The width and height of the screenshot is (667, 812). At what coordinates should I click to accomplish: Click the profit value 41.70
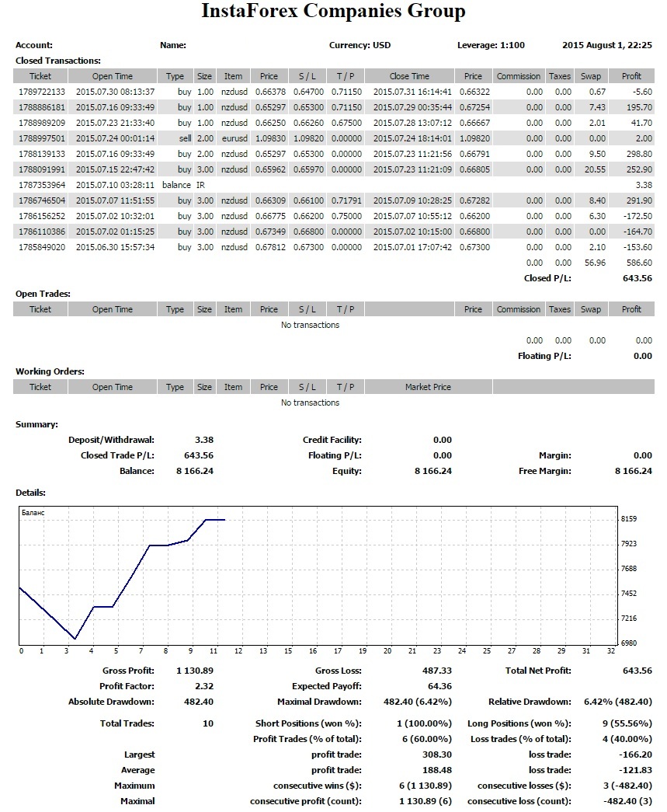641,123
